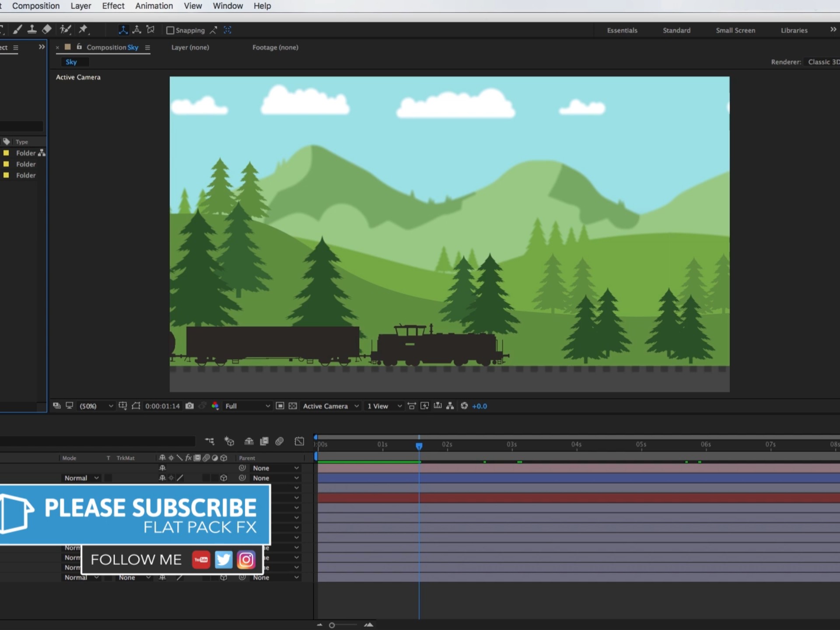Toggle Motion Blur enable switch in timeline
The height and width of the screenshot is (630, 840).
point(280,441)
